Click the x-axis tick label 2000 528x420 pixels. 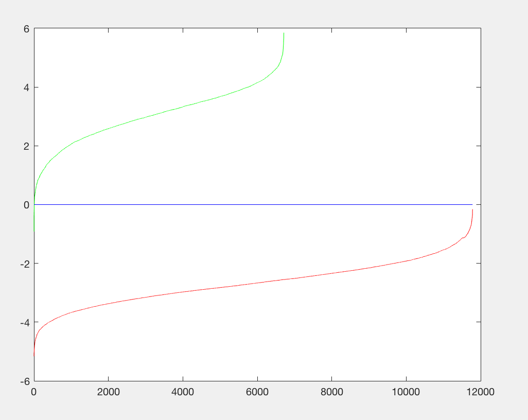point(108,392)
